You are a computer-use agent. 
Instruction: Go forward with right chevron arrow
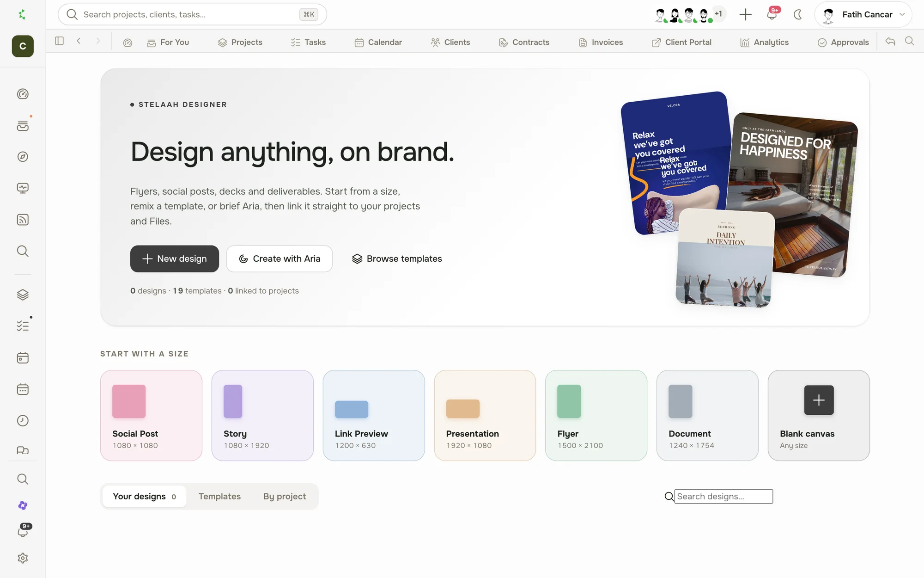coord(98,41)
